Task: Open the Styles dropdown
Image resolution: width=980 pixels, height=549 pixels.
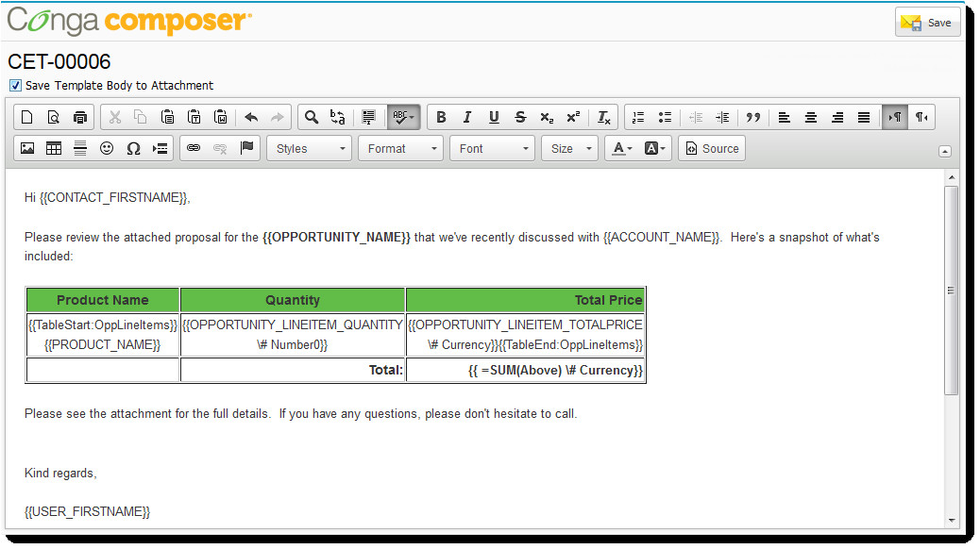Action: click(310, 149)
